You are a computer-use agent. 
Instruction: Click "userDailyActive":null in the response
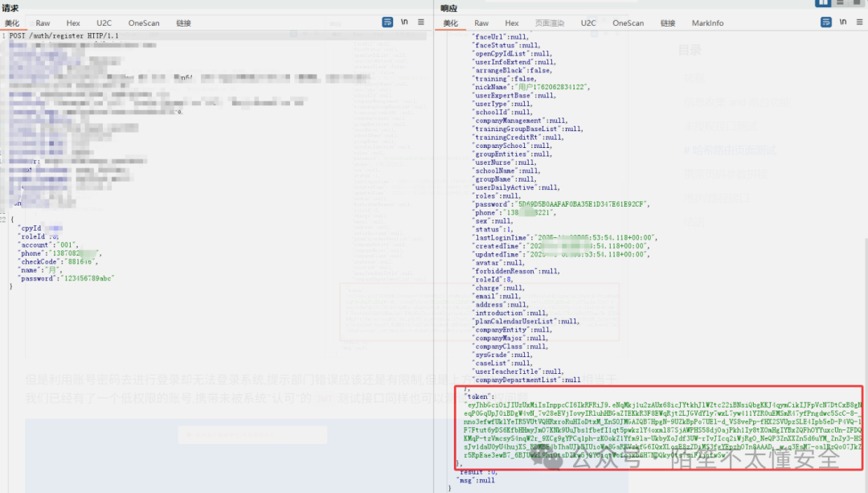516,187
